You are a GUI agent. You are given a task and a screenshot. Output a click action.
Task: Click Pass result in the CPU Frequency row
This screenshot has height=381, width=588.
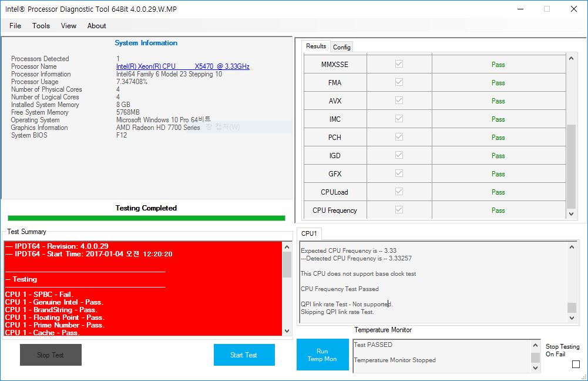[498, 210]
